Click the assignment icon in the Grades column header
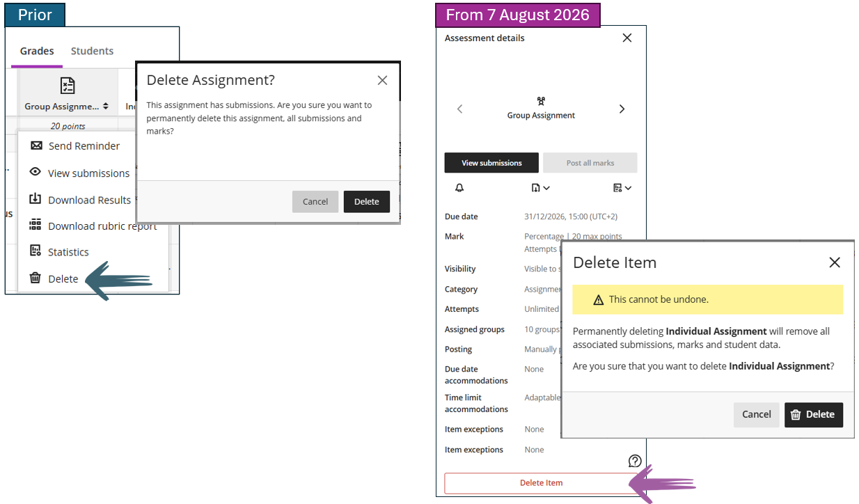 (67, 86)
